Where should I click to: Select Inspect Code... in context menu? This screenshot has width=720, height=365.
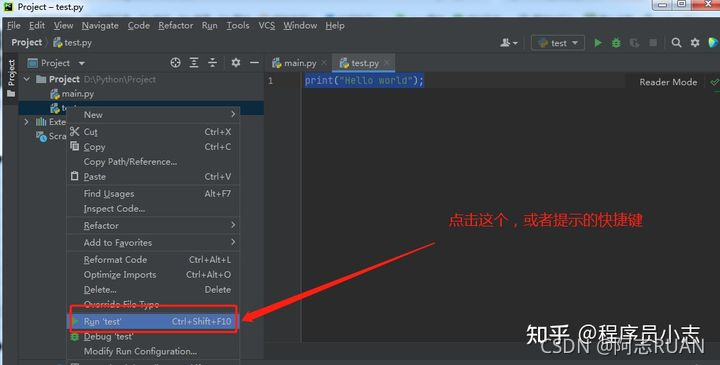tap(153, 208)
